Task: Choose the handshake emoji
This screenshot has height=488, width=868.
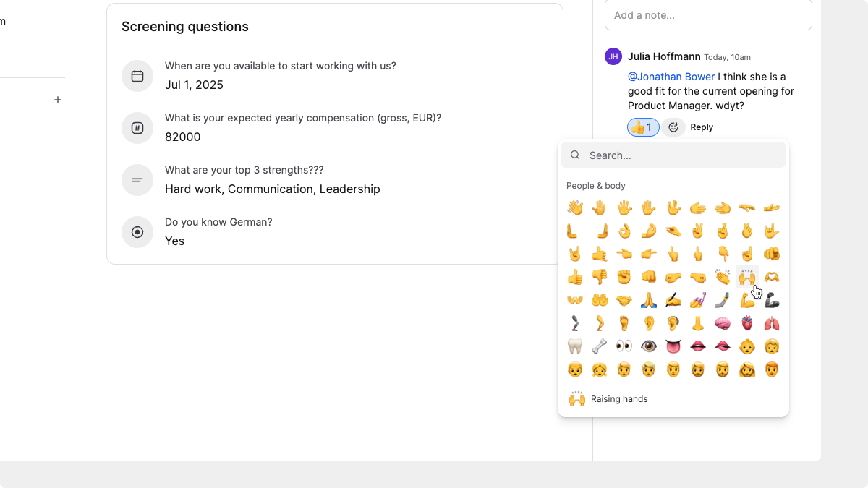Action: coord(624,300)
